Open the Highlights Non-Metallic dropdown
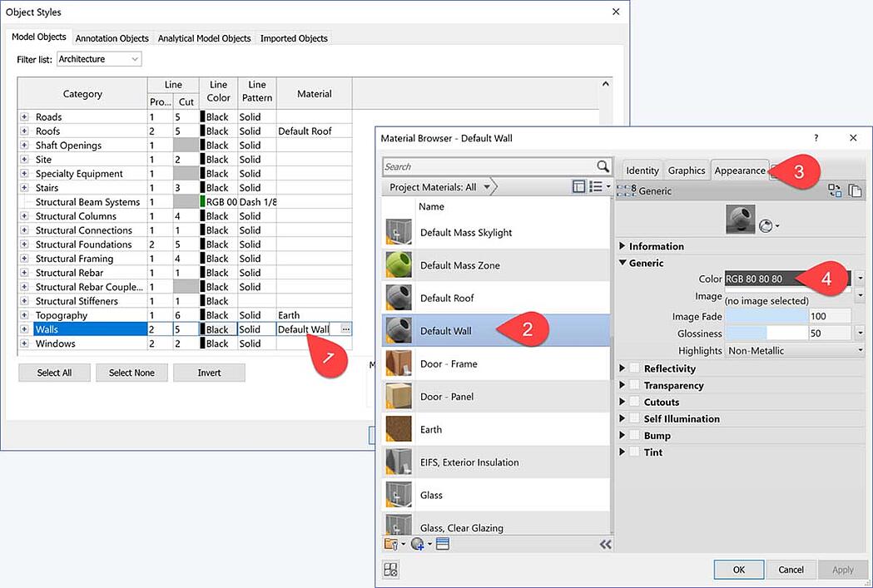Image resolution: width=873 pixels, height=588 pixels. point(795,351)
